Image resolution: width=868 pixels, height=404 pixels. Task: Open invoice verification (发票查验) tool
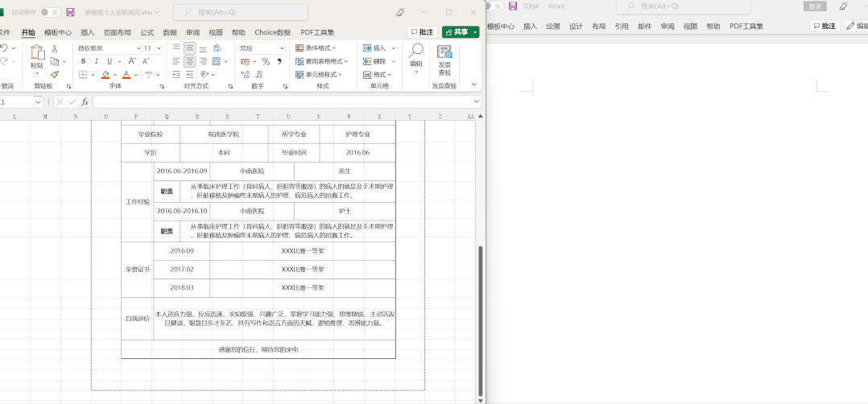444,60
